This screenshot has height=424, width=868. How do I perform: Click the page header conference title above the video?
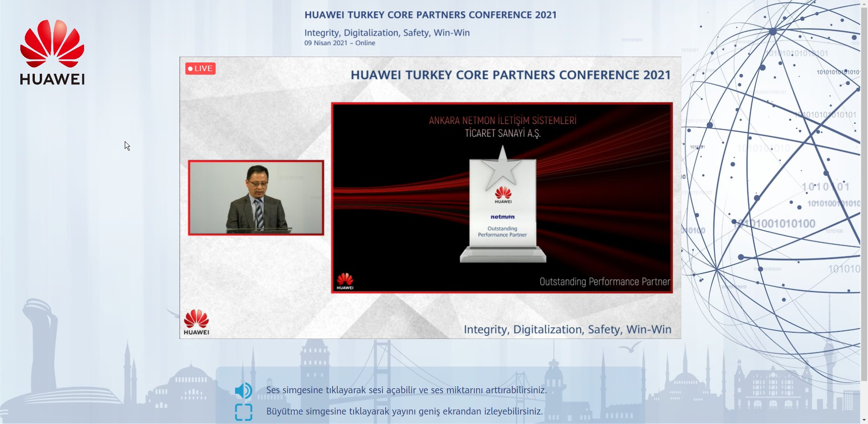tap(430, 15)
